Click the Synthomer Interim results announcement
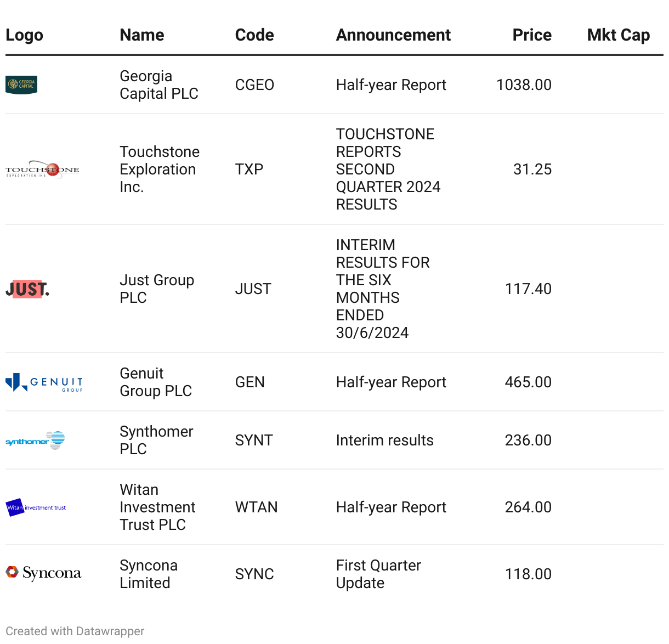 [384, 440]
